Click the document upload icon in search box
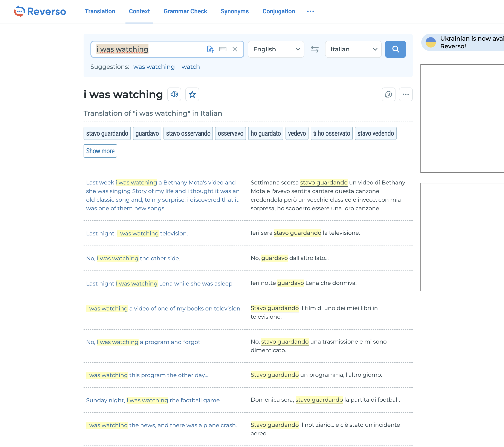This screenshot has width=504, height=447. 210,49
